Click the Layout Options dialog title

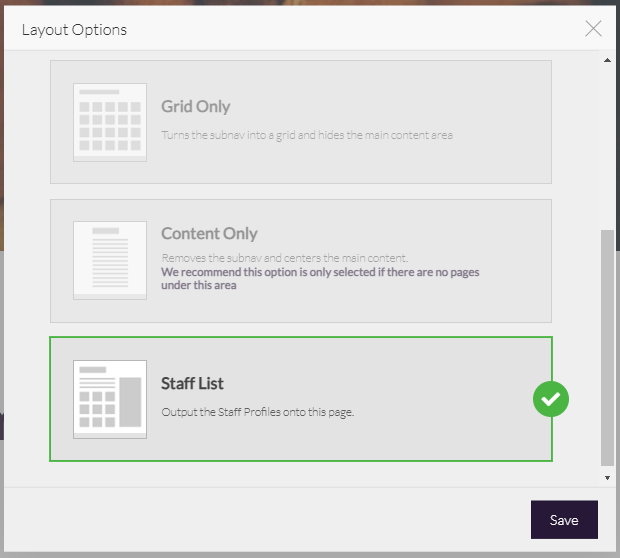(74, 29)
